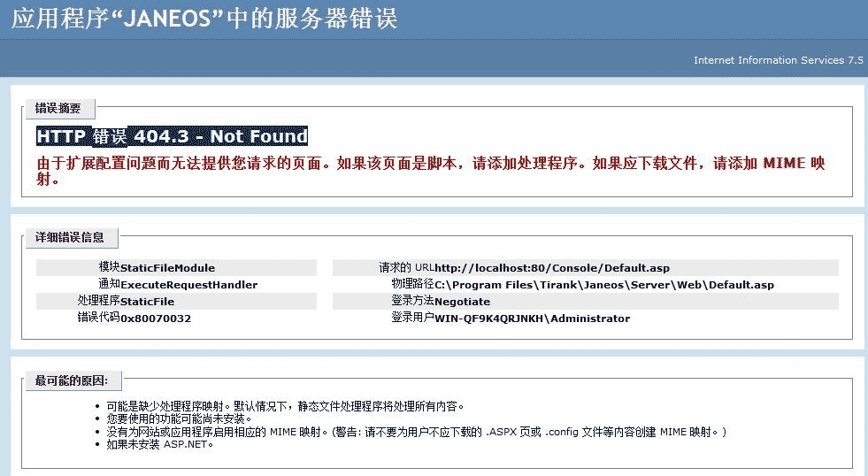The image size is (868, 476).
Task: Click the StaticFile handler value
Action: click(x=147, y=302)
